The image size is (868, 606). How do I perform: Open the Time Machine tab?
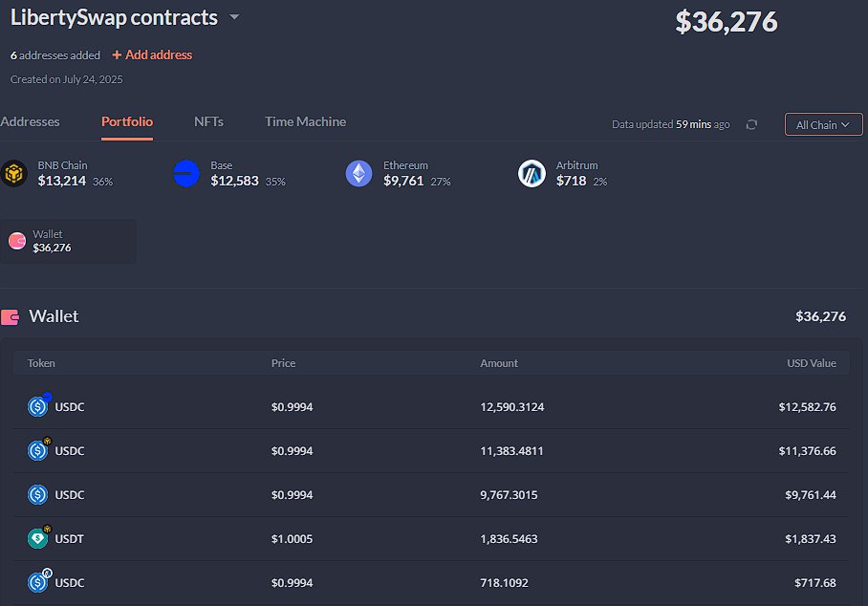[306, 121]
